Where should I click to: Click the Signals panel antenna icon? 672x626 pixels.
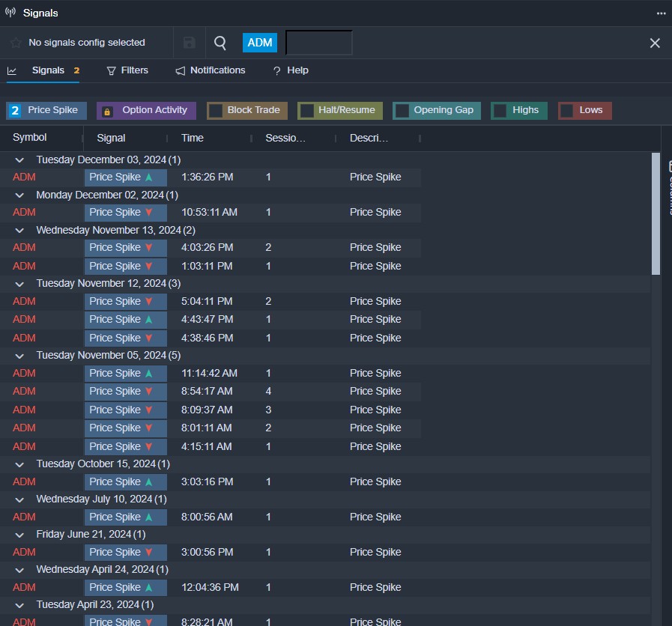pyautogui.click(x=10, y=13)
